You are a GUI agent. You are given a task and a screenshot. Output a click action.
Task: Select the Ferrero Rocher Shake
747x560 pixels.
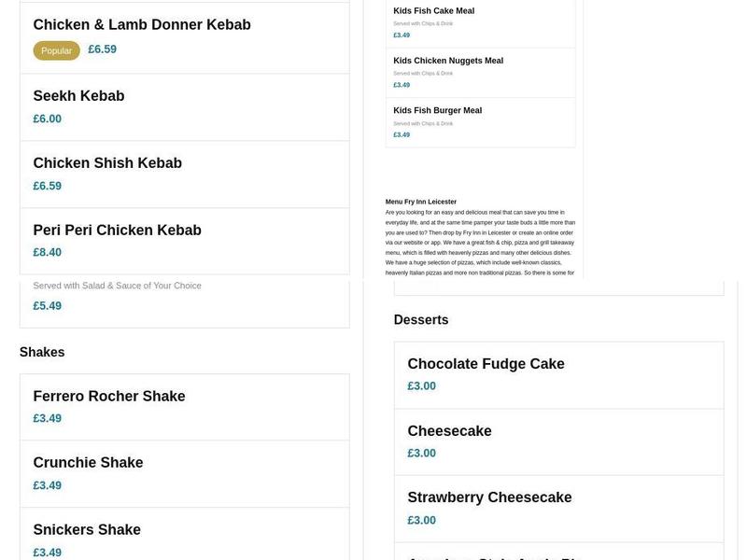pos(109,397)
